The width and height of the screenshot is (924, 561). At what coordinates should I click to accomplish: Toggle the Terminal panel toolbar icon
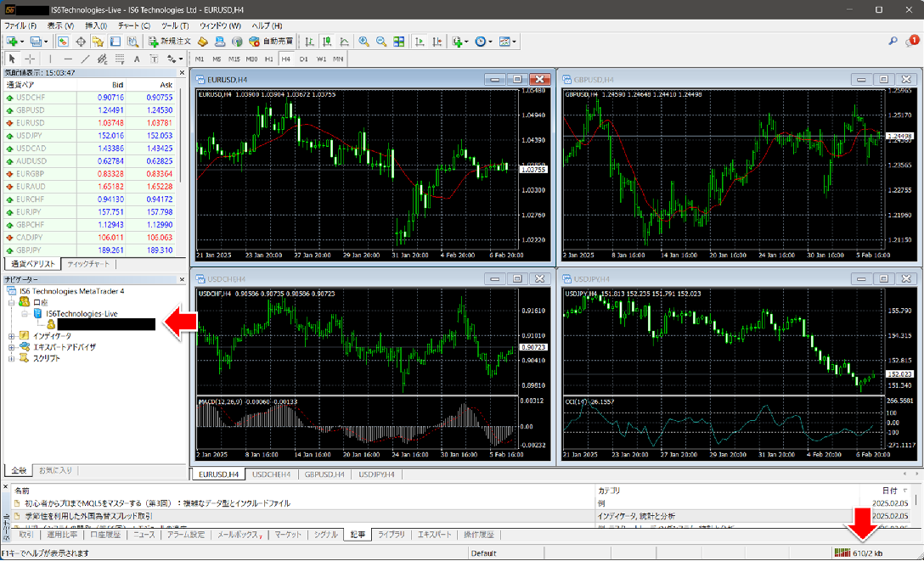[115, 42]
